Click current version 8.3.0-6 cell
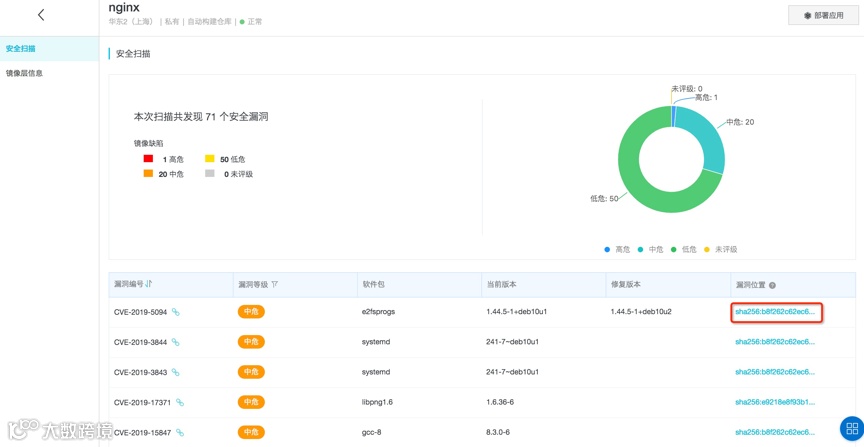This screenshot has width=864, height=447. (498, 432)
